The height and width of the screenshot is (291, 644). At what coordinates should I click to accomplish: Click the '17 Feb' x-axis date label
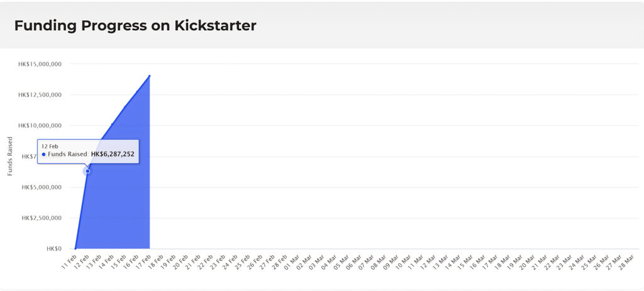(143, 261)
